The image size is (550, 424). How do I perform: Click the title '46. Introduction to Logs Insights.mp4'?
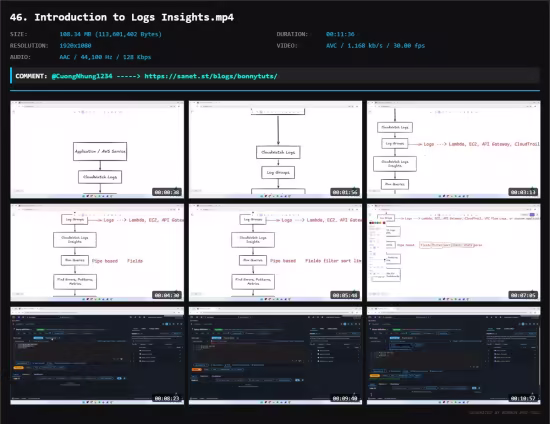tap(122, 17)
